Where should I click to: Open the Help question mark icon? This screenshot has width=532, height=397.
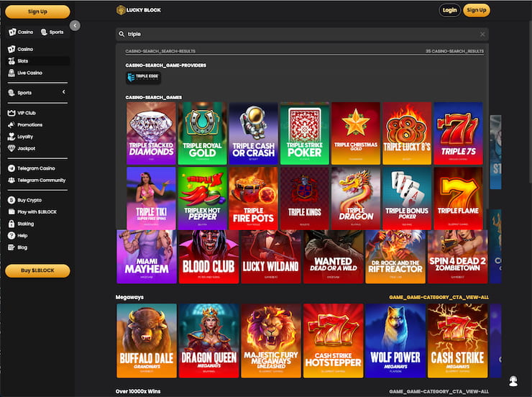click(x=12, y=235)
